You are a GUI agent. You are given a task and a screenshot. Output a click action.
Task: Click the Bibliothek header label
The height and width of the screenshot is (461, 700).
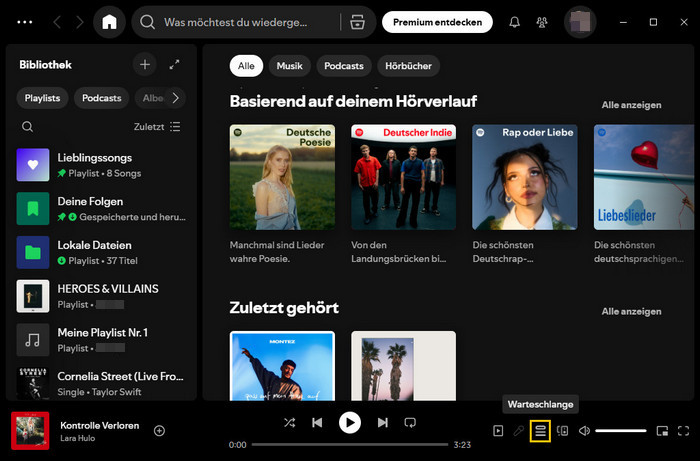click(45, 65)
